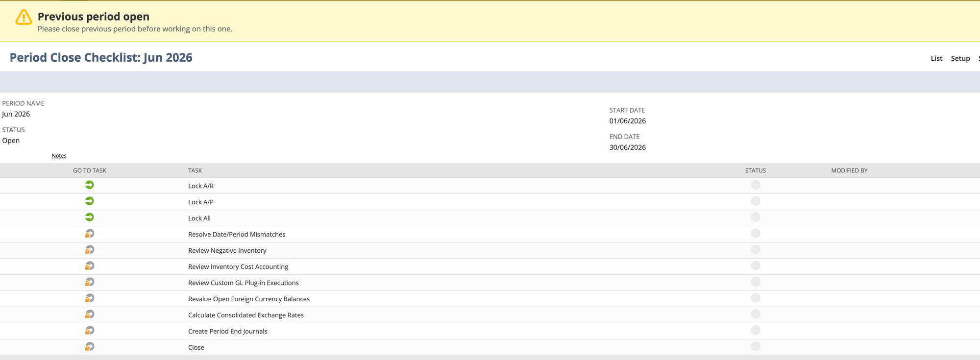Click locked arrow for Review Inventory Cost Accounting
The width and height of the screenshot is (980, 360).
pos(89,265)
